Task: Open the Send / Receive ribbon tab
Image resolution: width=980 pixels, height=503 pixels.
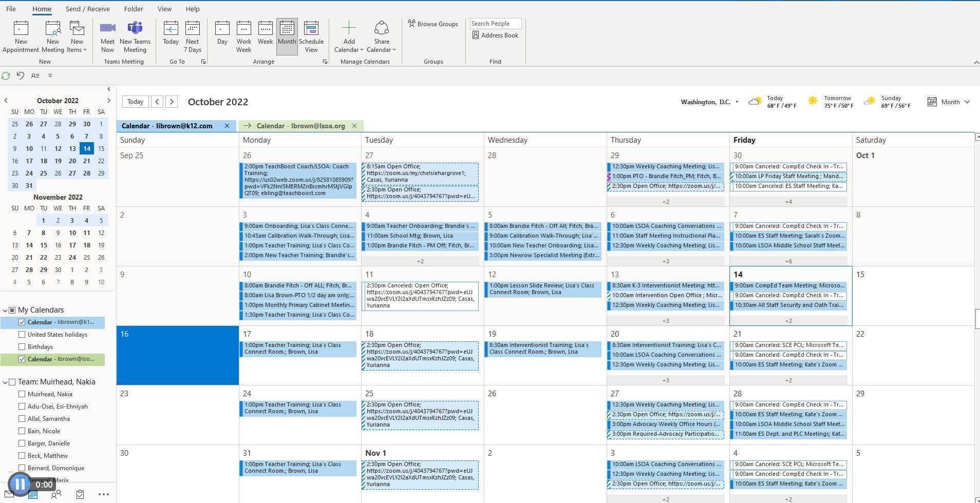Action: point(87,9)
